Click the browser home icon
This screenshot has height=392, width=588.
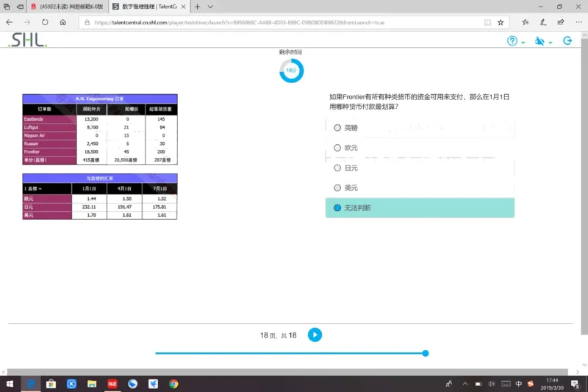[63, 22]
